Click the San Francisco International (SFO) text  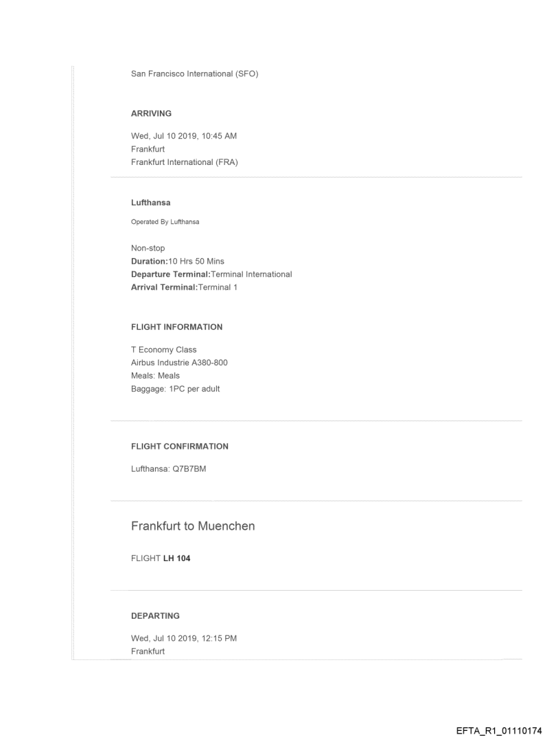[x=195, y=74]
